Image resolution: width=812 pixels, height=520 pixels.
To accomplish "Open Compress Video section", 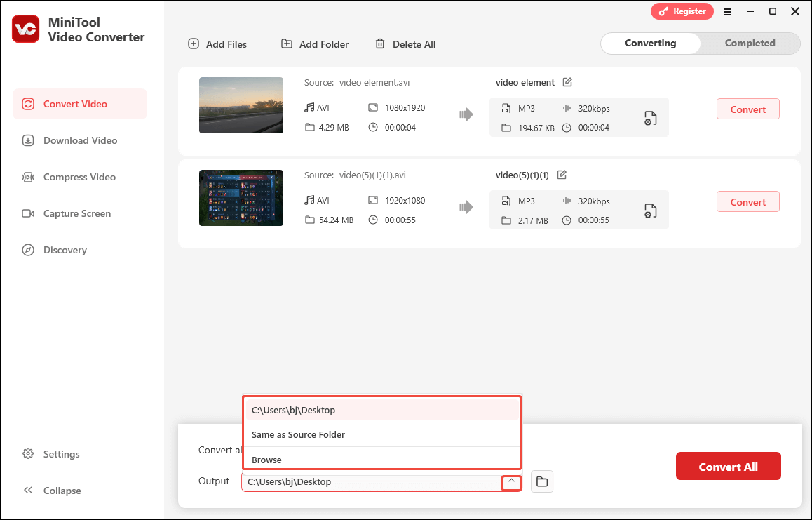I will [80, 177].
